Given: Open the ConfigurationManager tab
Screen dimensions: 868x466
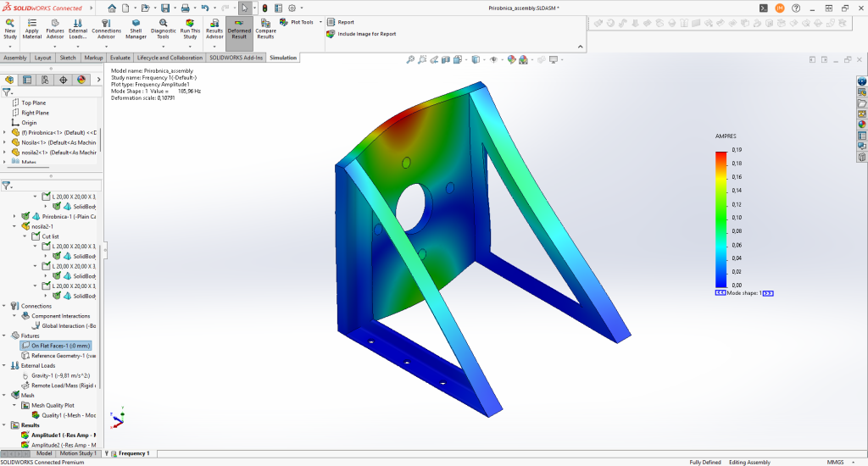Looking at the screenshot, I should 45,80.
